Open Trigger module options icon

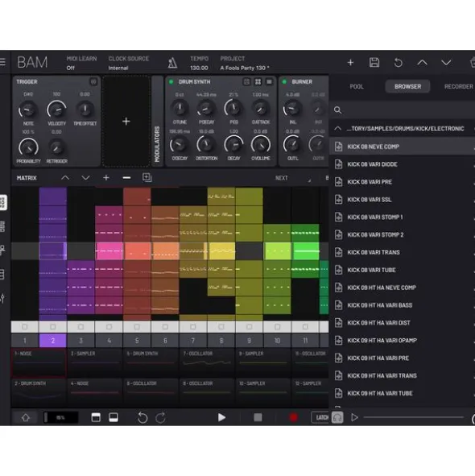[x=93, y=81]
